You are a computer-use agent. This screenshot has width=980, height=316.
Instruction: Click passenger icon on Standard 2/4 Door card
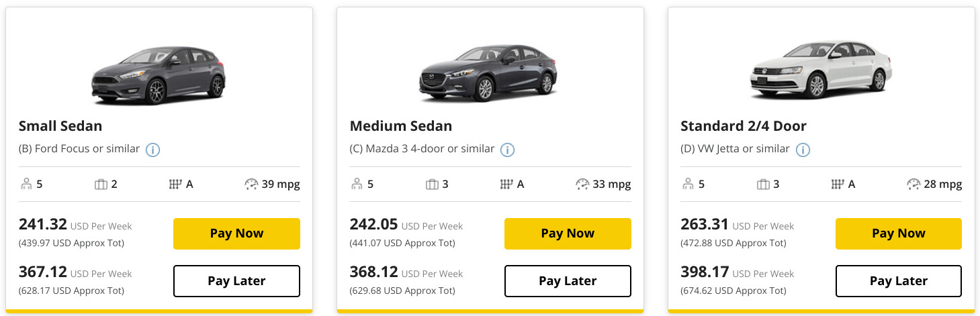(687, 184)
